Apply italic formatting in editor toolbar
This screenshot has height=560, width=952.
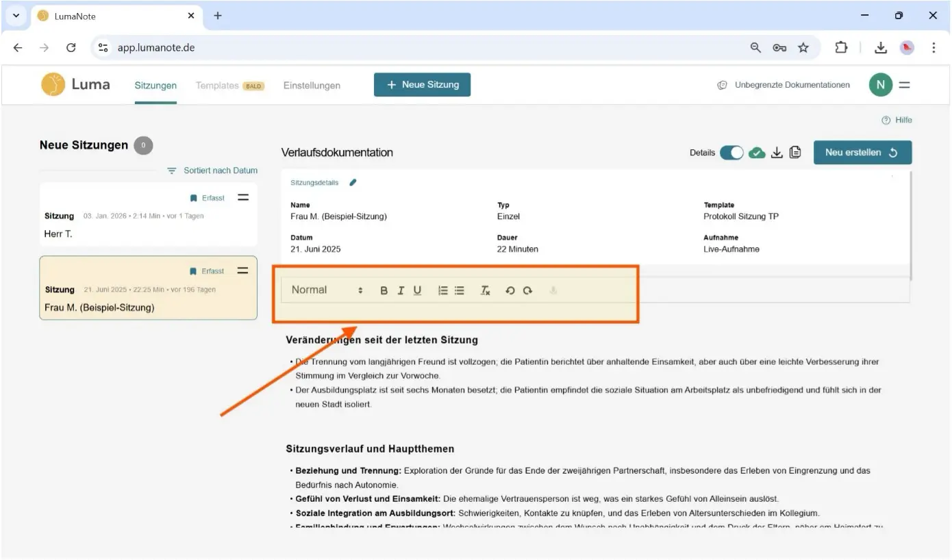tap(401, 290)
